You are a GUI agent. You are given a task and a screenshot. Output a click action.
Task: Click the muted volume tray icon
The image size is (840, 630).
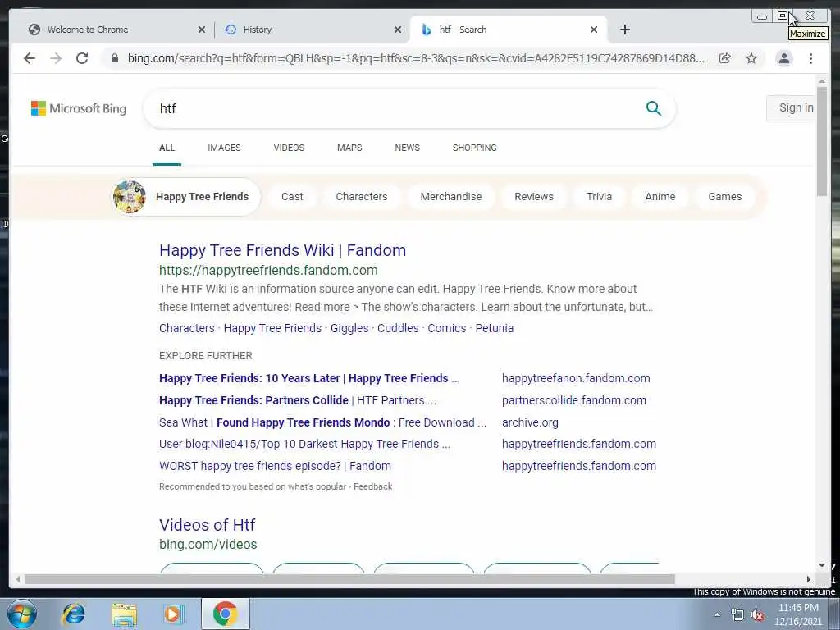tap(757, 615)
